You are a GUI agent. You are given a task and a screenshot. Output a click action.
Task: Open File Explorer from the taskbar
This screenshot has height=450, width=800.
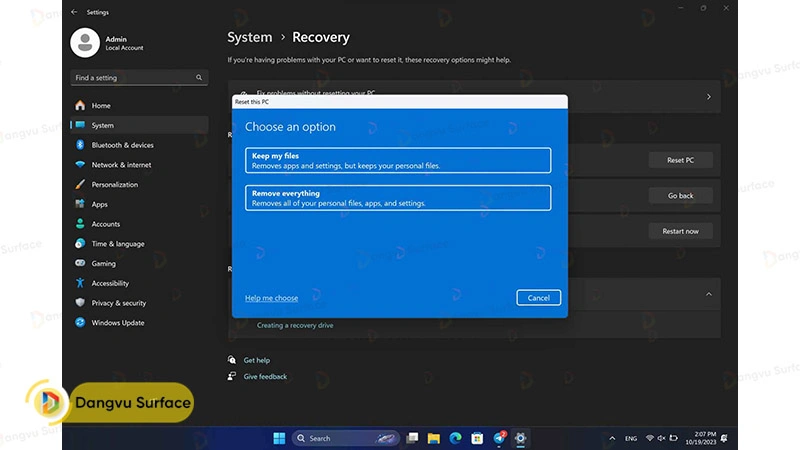[x=434, y=438]
